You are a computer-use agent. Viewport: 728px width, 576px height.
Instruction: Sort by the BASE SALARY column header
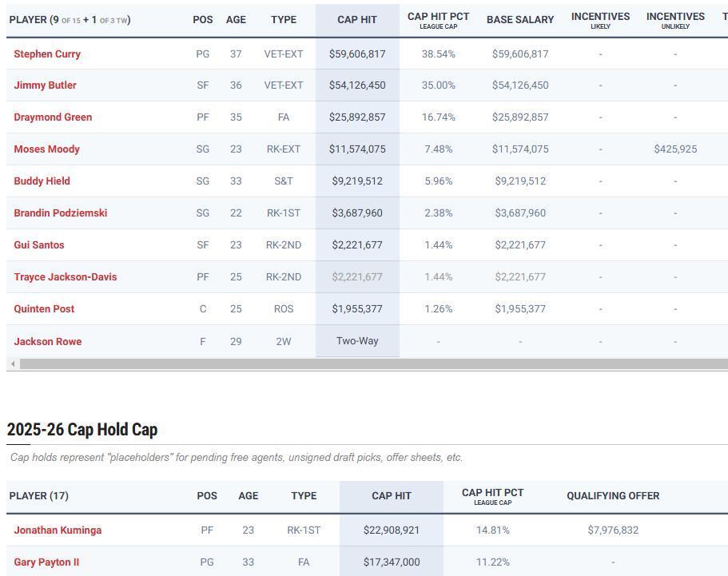click(520, 20)
